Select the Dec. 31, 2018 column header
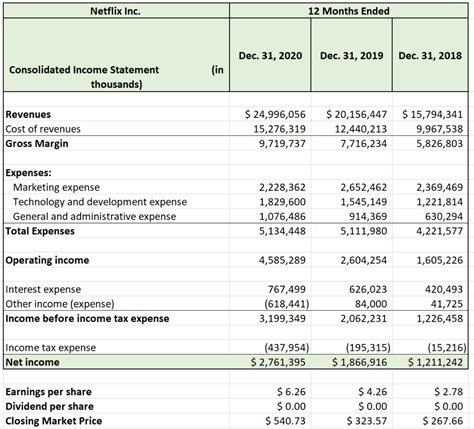 coord(430,55)
